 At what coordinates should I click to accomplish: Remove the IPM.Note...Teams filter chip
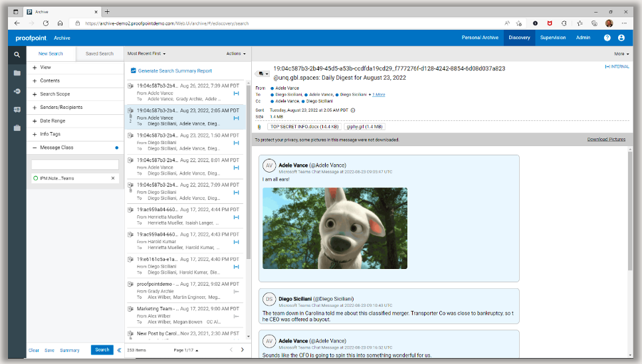coord(113,178)
